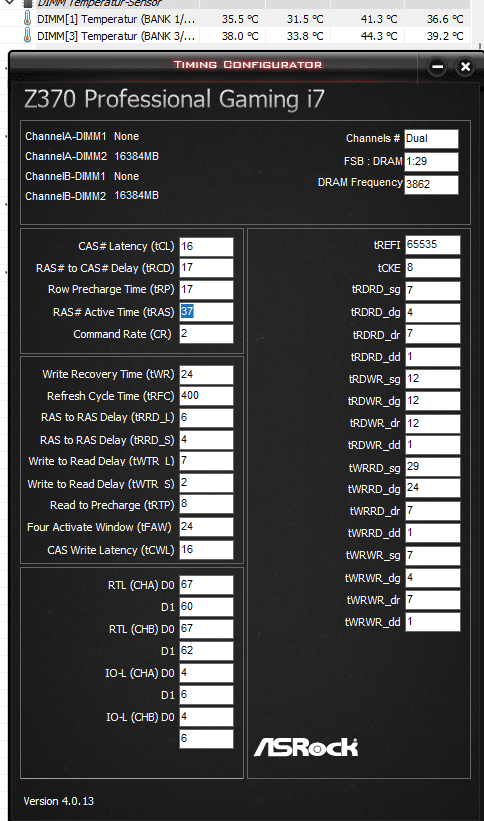Click the 35.5 °C value for DIMM[1]
The image size is (484, 821).
coord(240,19)
